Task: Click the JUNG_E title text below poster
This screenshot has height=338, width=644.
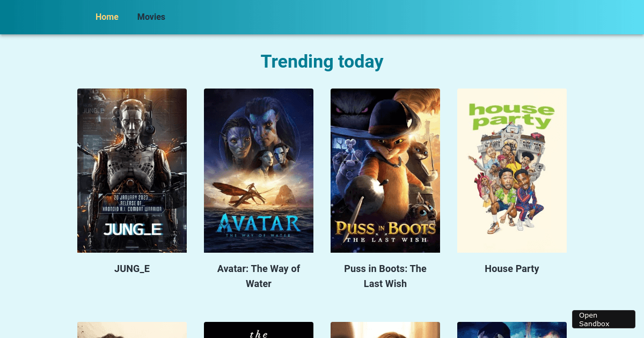Action: [x=132, y=269]
